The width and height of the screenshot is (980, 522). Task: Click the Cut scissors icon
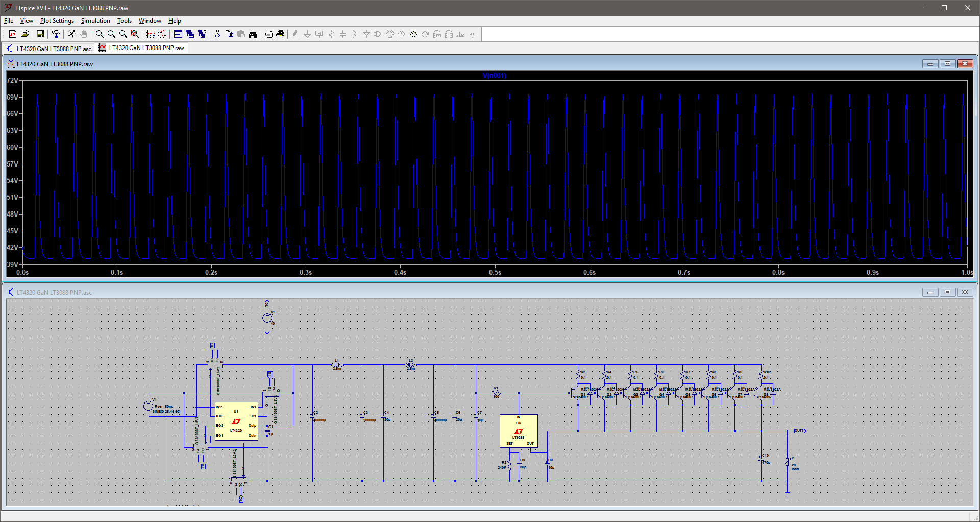(x=217, y=34)
